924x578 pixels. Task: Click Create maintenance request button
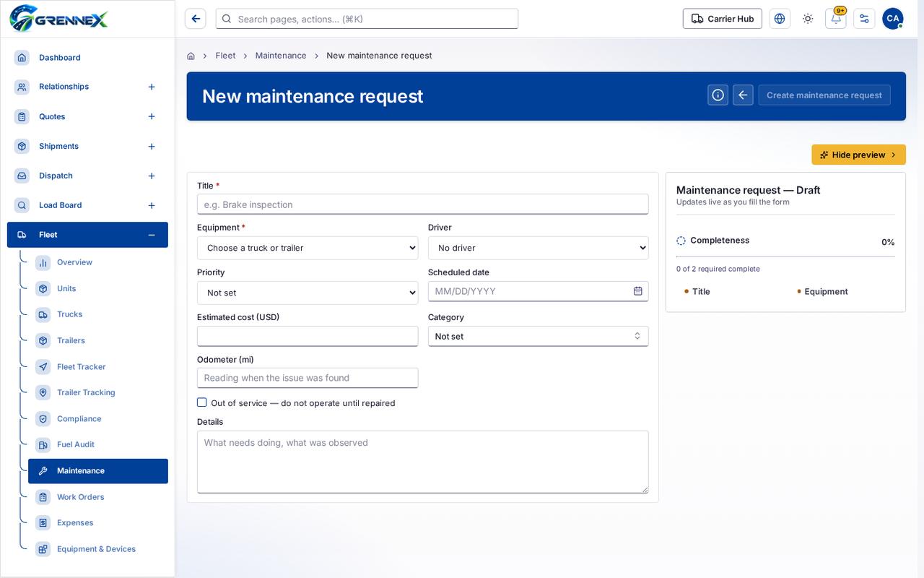pos(824,95)
